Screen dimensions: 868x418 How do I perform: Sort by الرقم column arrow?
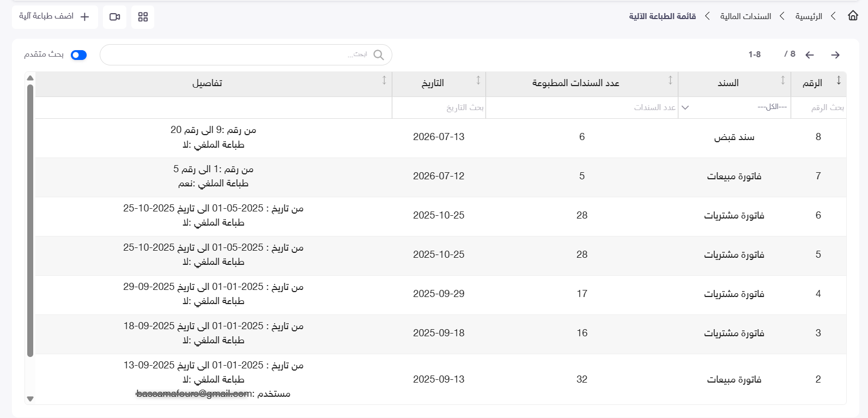pyautogui.click(x=839, y=81)
